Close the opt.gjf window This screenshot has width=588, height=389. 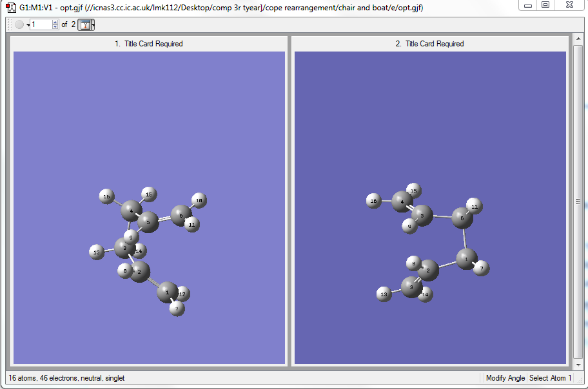pyautogui.click(x=569, y=5)
